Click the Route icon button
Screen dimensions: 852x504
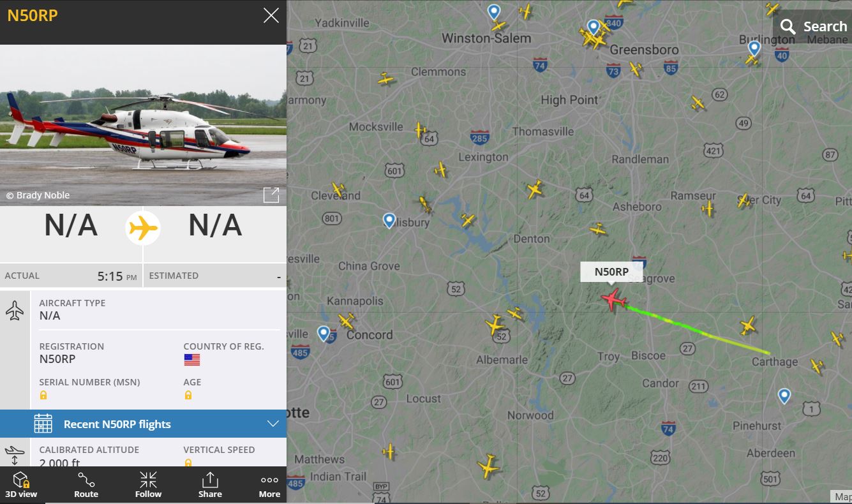(x=86, y=485)
